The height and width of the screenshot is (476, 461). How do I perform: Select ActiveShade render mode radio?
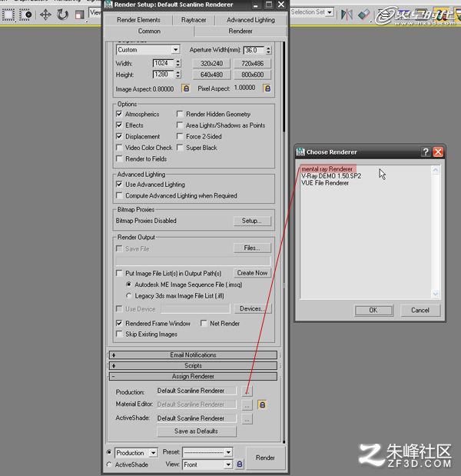[x=109, y=464]
